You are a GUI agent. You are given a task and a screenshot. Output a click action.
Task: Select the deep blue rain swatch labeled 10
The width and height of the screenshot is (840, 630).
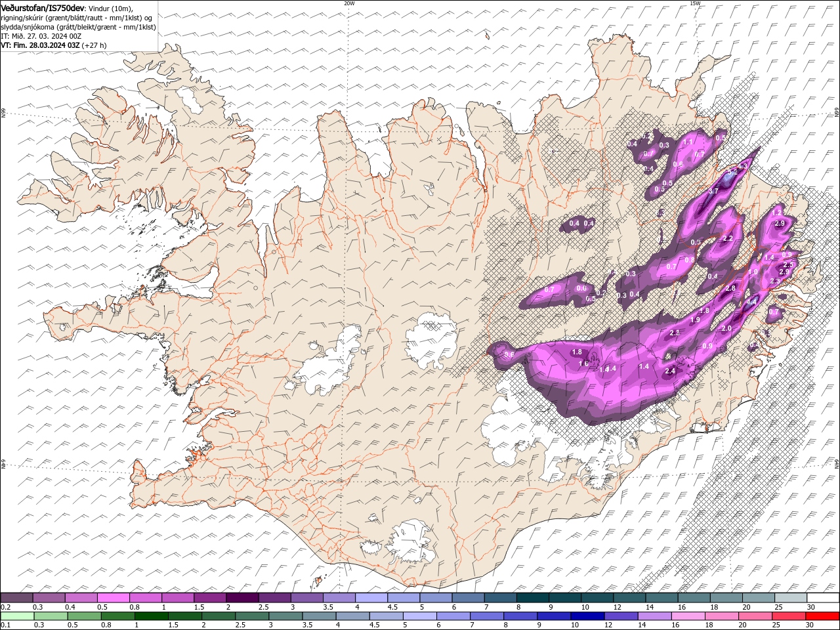pyautogui.click(x=587, y=616)
